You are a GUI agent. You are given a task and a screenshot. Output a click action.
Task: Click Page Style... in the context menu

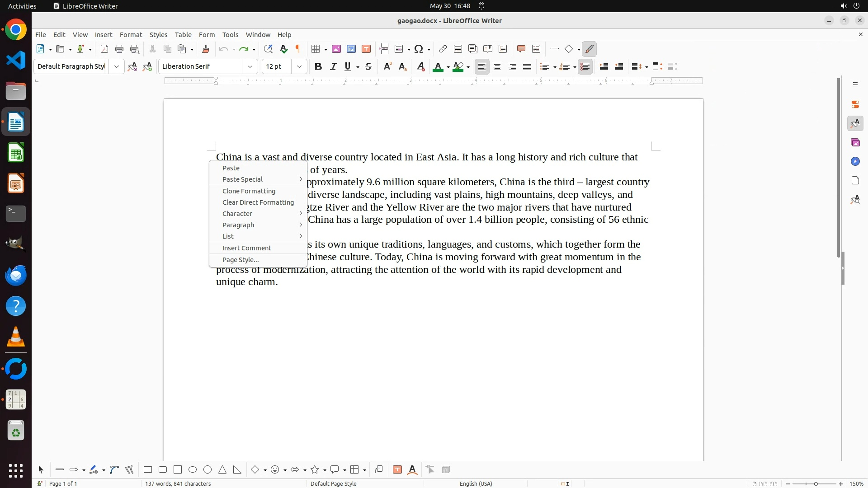tap(241, 260)
